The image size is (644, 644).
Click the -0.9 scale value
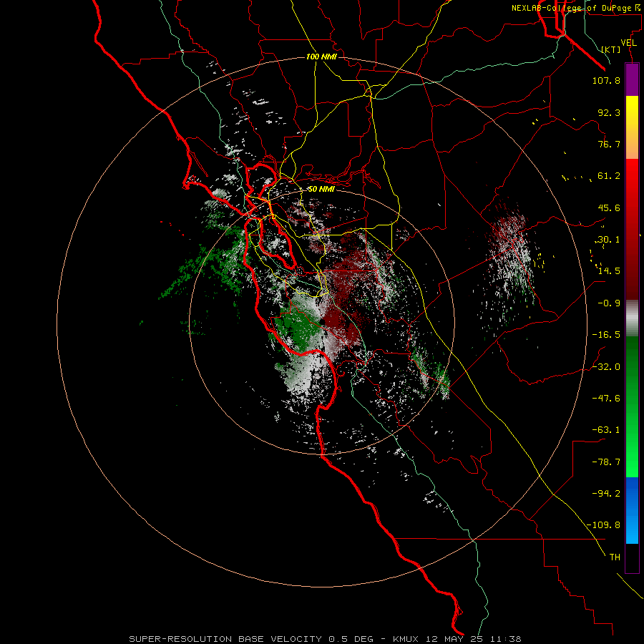click(x=609, y=303)
